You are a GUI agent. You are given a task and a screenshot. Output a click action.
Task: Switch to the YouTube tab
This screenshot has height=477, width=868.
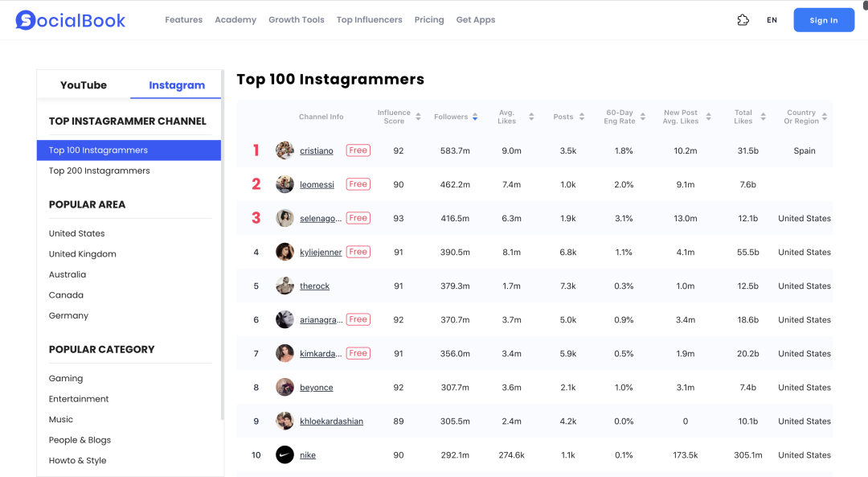click(x=84, y=84)
